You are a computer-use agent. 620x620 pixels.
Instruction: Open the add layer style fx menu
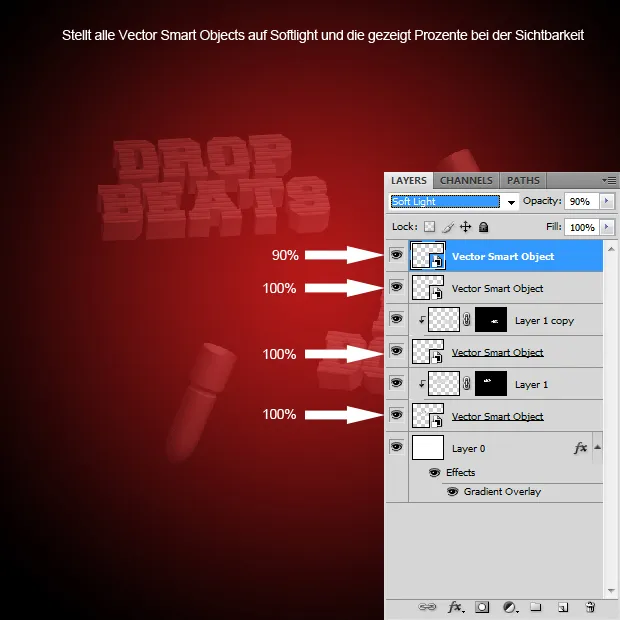pyautogui.click(x=455, y=607)
